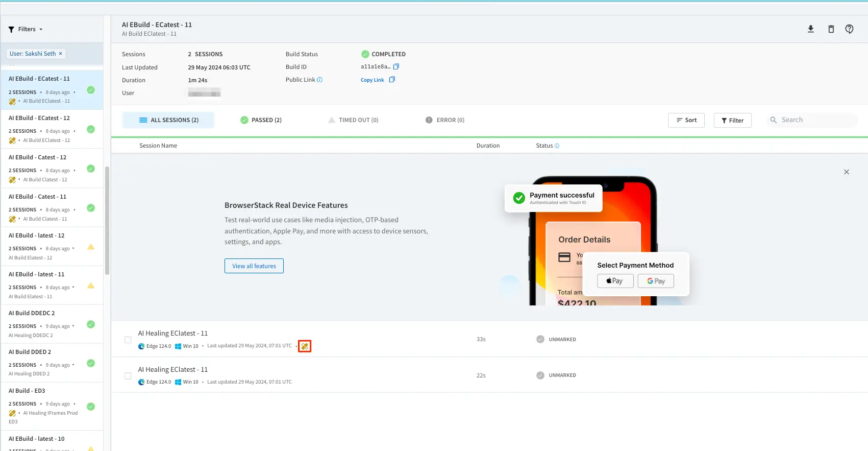Close the Real Device Features banner
This screenshot has width=868, height=451.
click(x=846, y=172)
